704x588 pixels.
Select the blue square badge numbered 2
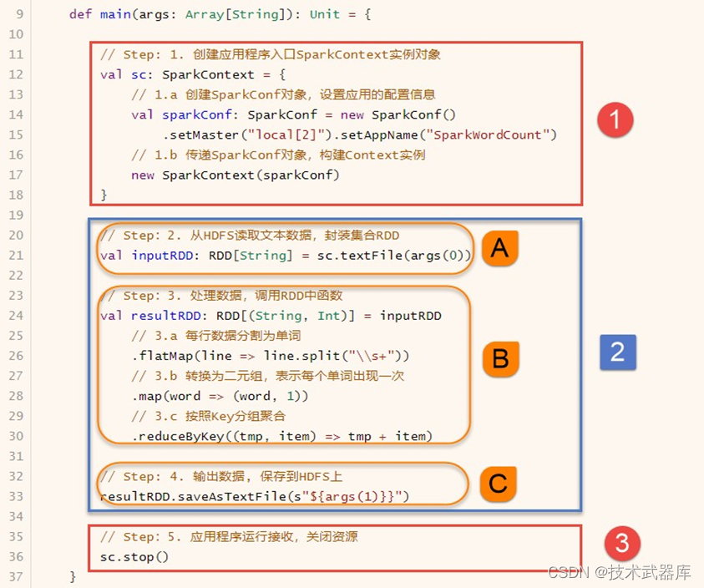coord(618,352)
